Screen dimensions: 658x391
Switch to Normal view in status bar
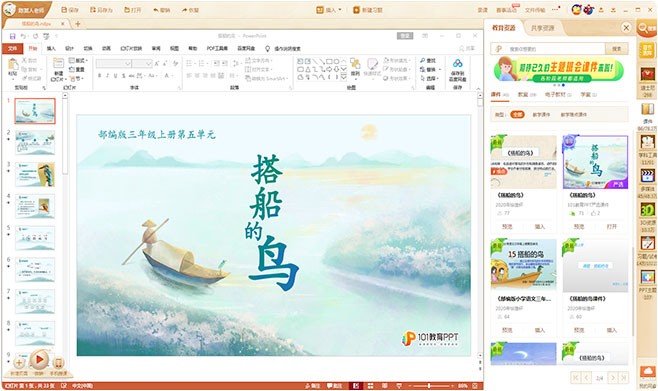(356, 386)
